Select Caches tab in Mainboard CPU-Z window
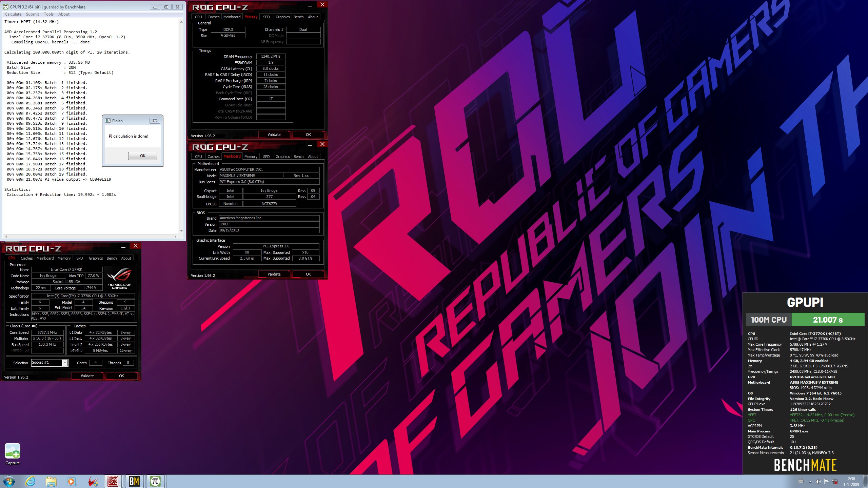This screenshot has width=868, height=488. coord(213,157)
